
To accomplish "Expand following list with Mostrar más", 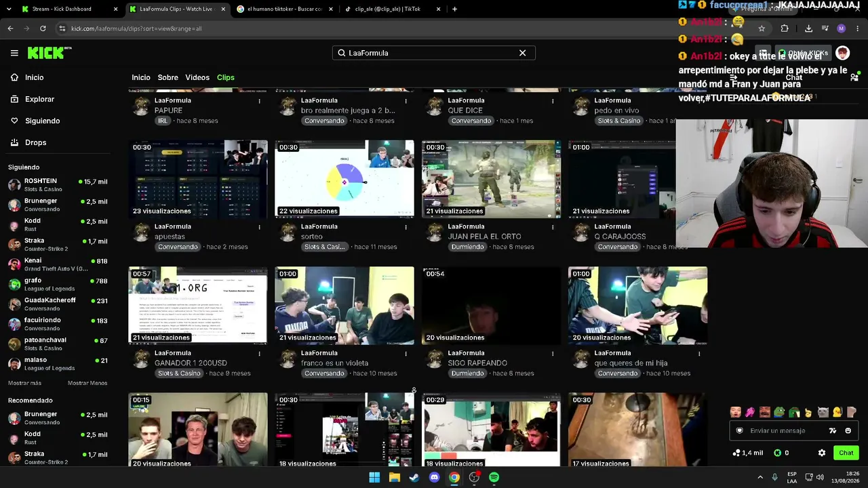I will coord(24,383).
